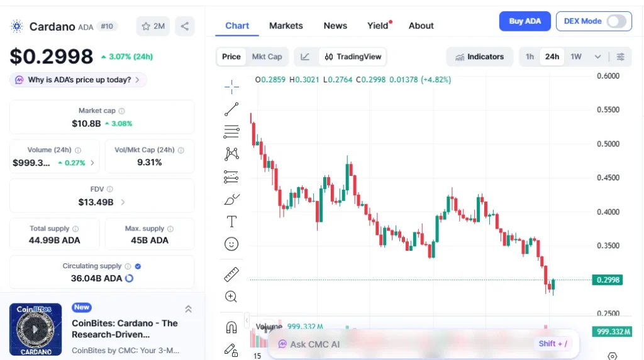Select the crosshair cursor tool

[231, 87]
